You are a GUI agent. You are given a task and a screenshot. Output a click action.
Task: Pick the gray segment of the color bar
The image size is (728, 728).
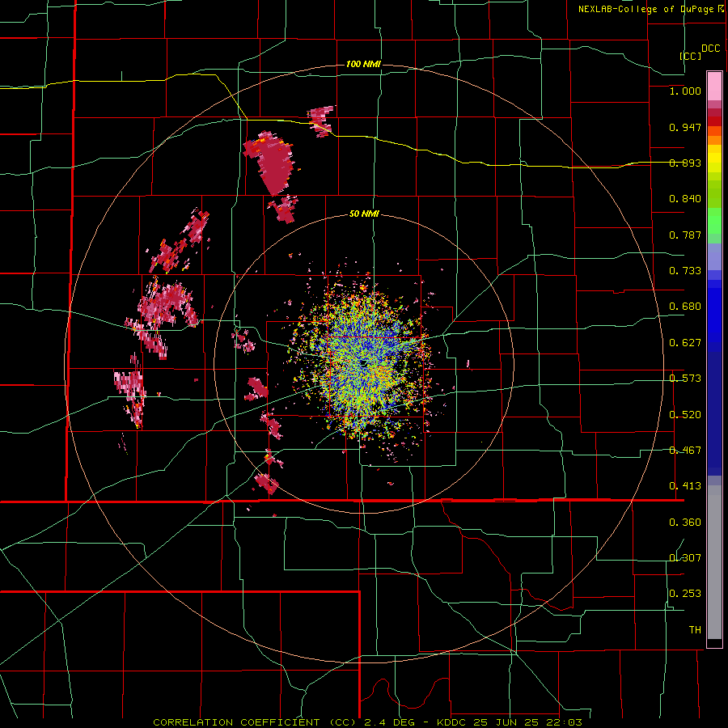(x=714, y=562)
